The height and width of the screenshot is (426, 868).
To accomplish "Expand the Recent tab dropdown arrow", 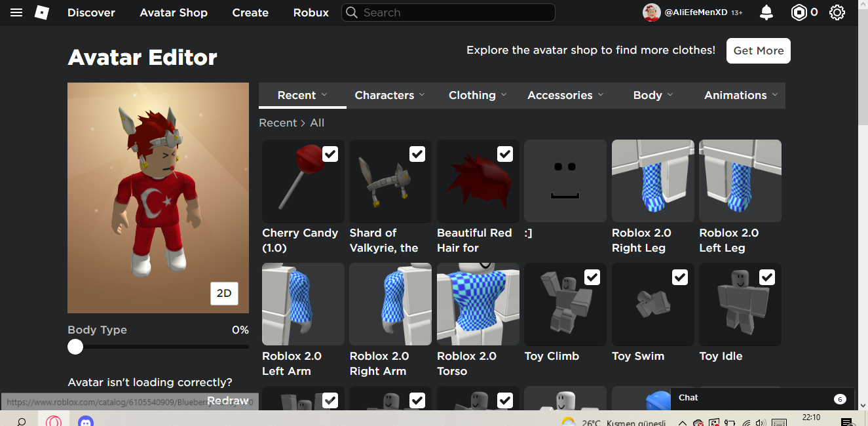I will (x=324, y=95).
